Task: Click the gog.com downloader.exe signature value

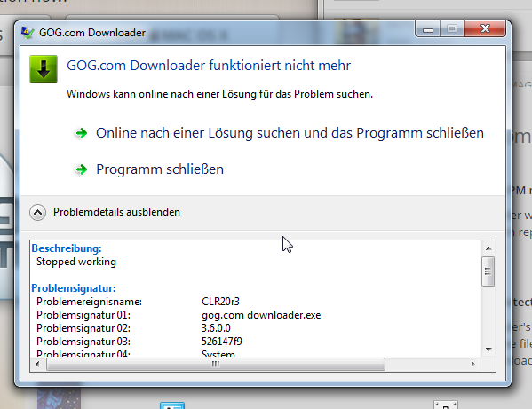Action: (x=261, y=315)
